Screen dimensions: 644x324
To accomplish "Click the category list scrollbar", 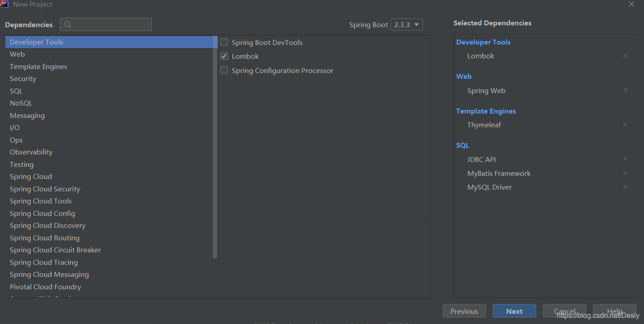I will point(215,147).
